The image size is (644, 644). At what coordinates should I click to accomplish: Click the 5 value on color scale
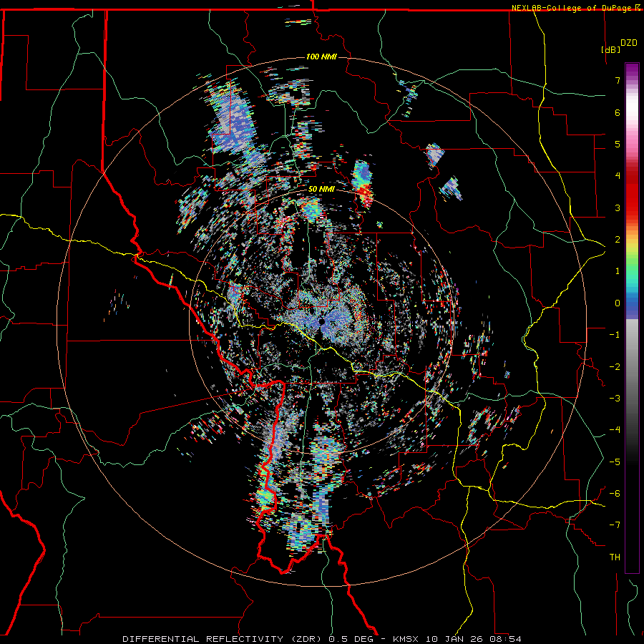pyautogui.click(x=618, y=144)
